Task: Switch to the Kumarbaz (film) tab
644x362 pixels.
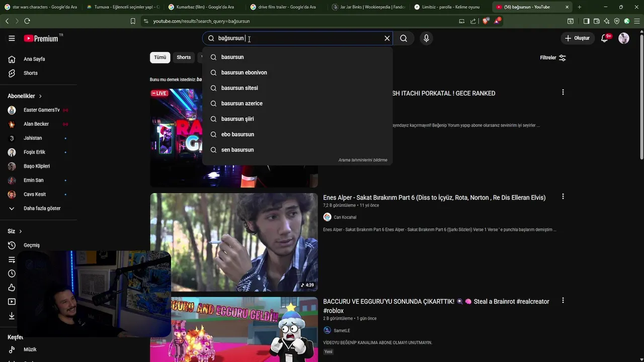Action: [204, 7]
